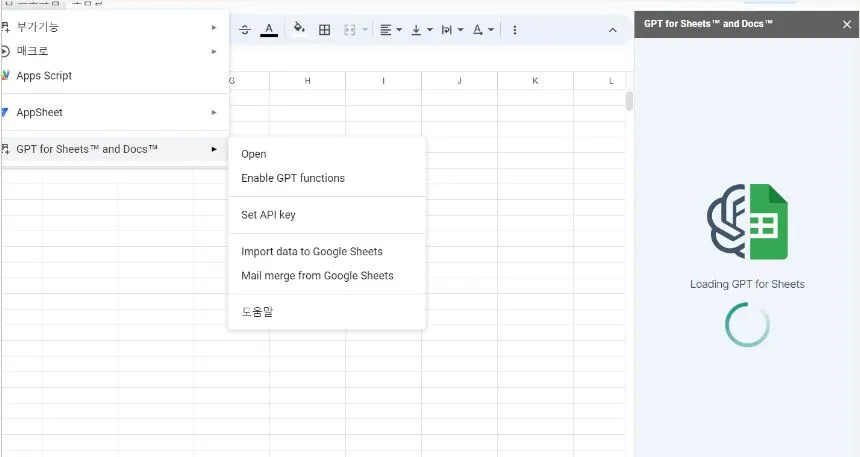Choose Apps Script from the menu
This screenshot has height=457, width=860.
(114, 76)
